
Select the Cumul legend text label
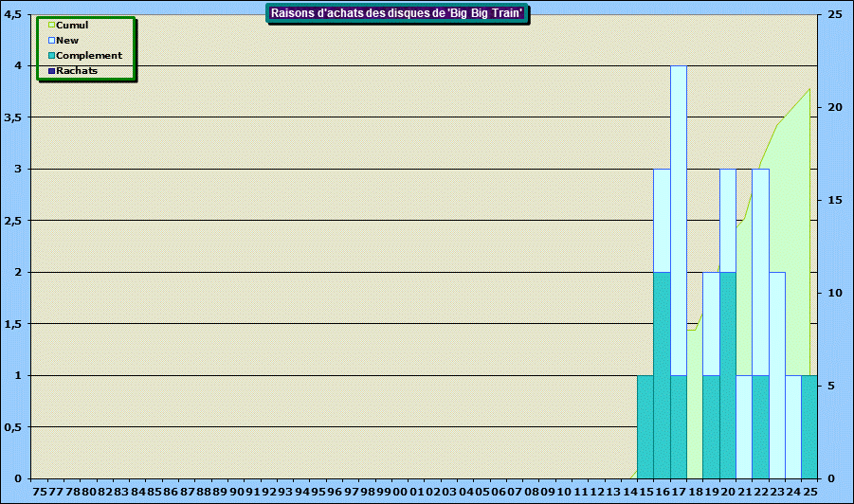(x=72, y=26)
